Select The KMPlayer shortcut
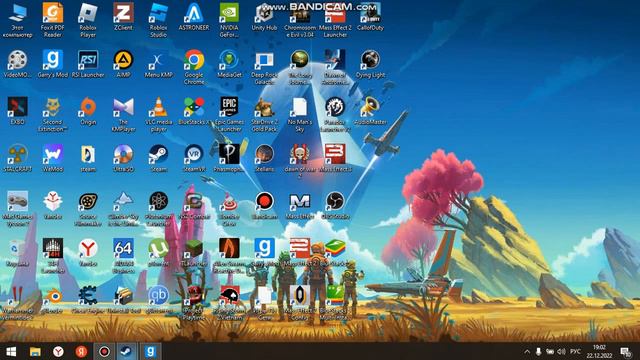This screenshot has width=640, height=360. pos(123,114)
